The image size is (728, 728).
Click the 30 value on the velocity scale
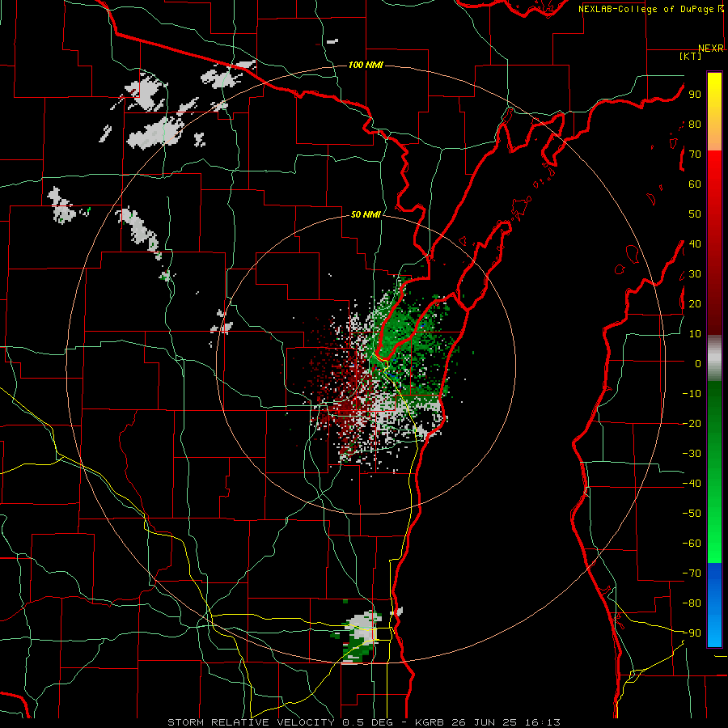(x=695, y=274)
